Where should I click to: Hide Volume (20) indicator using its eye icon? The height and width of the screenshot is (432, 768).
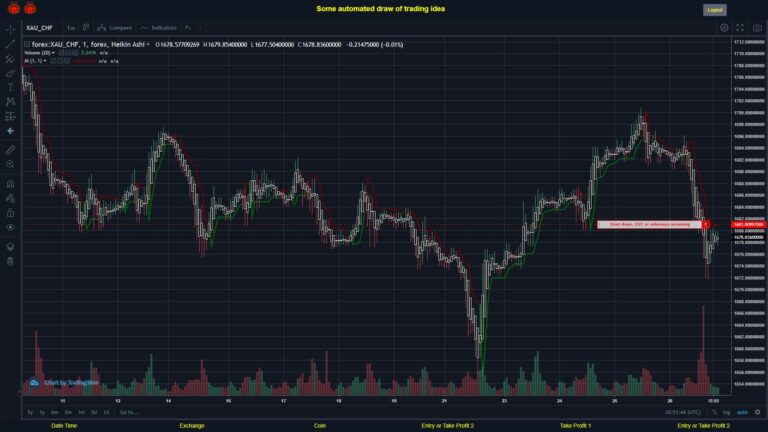point(62,53)
